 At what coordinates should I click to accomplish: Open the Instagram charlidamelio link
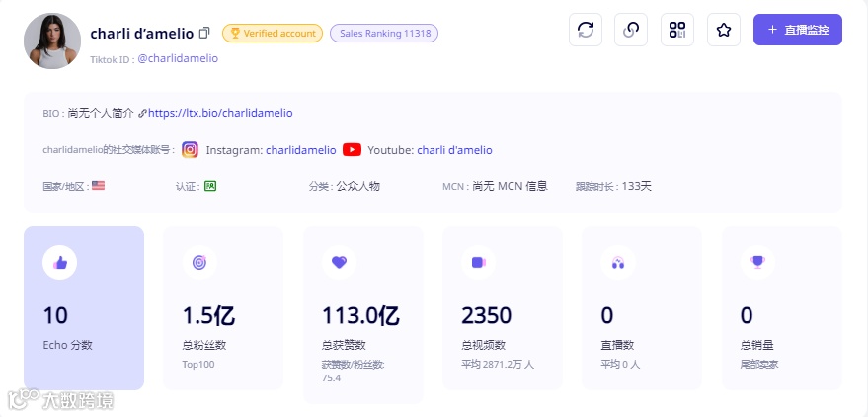tap(300, 150)
